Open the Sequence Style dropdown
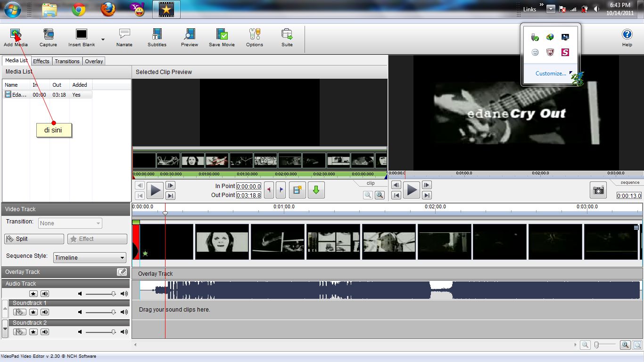This screenshot has height=362, width=644. pyautogui.click(x=90, y=257)
